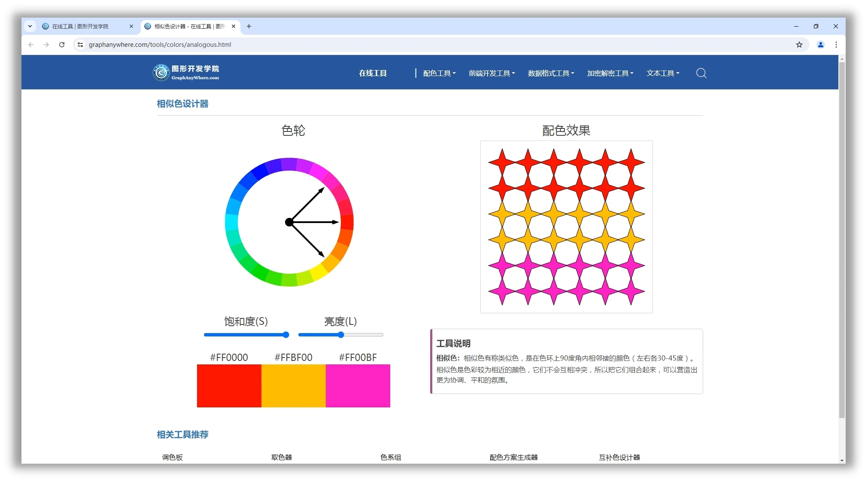This screenshot has height=483, width=868.
Task: Open the 取色器 related tool link
Action: tap(282, 457)
